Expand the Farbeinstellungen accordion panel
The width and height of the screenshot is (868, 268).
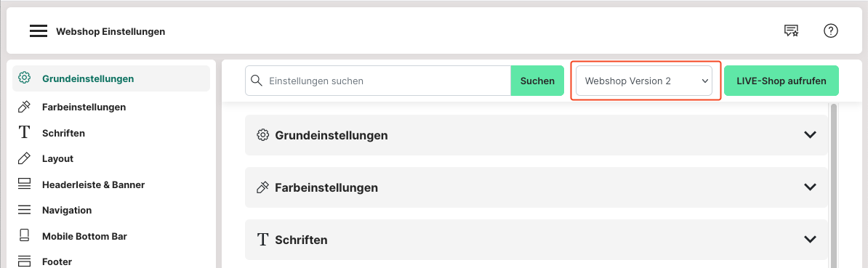536,187
